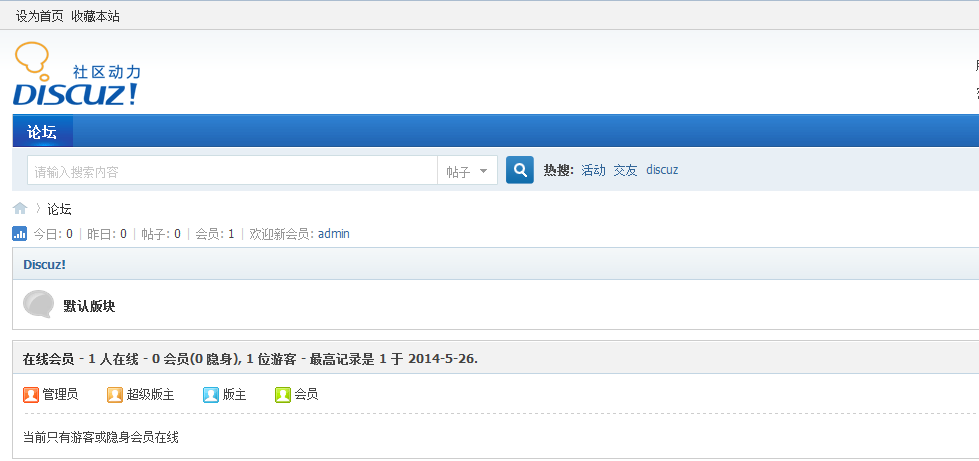Click the blue search magnifier button
The image size is (979, 461).
(x=519, y=171)
